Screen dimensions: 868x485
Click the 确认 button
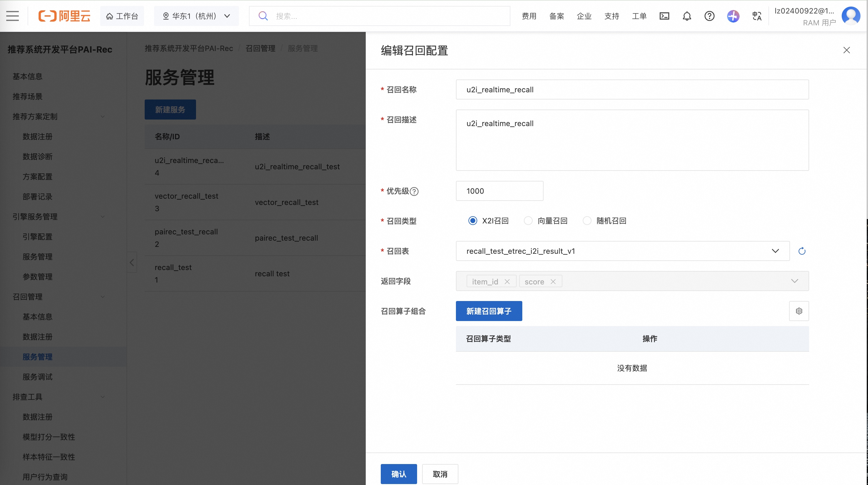point(399,474)
